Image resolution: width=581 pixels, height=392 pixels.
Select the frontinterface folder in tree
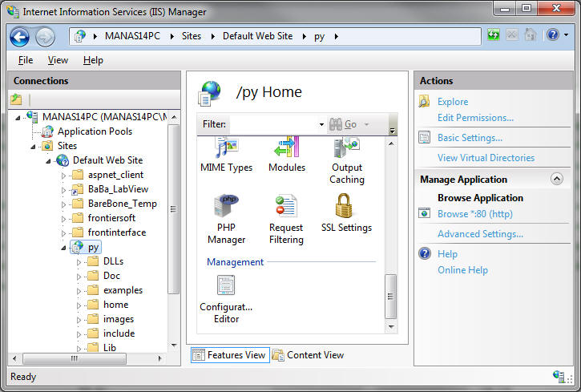coord(117,232)
